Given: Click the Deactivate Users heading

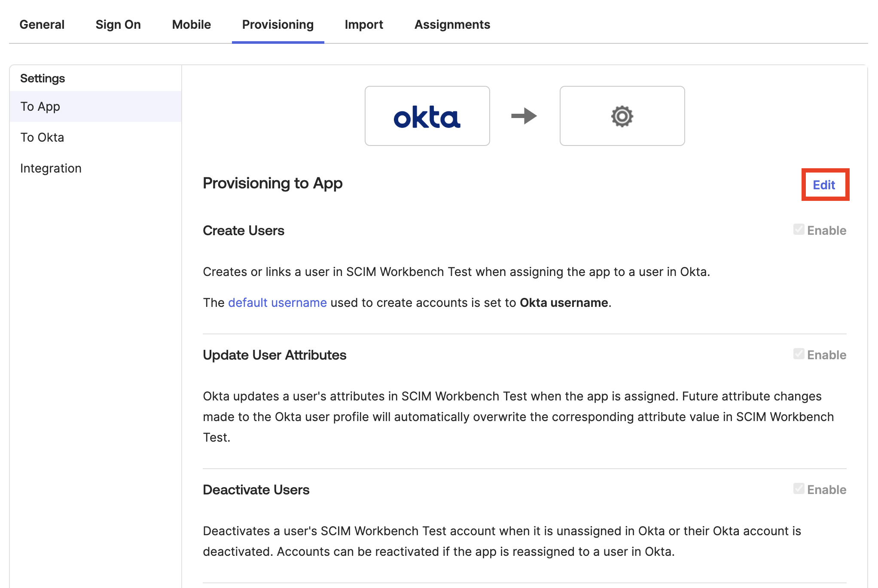Looking at the screenshot, I should pos(256,490).
